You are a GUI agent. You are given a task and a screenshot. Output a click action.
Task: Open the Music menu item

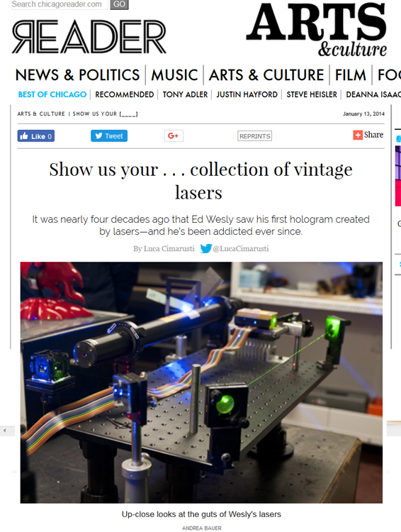pos(174,75)
